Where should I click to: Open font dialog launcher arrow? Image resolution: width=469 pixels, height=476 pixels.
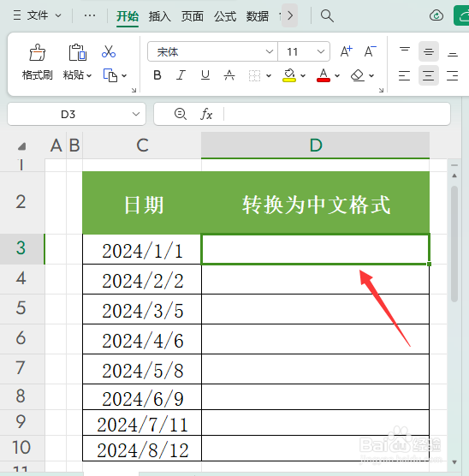(381, 90)
